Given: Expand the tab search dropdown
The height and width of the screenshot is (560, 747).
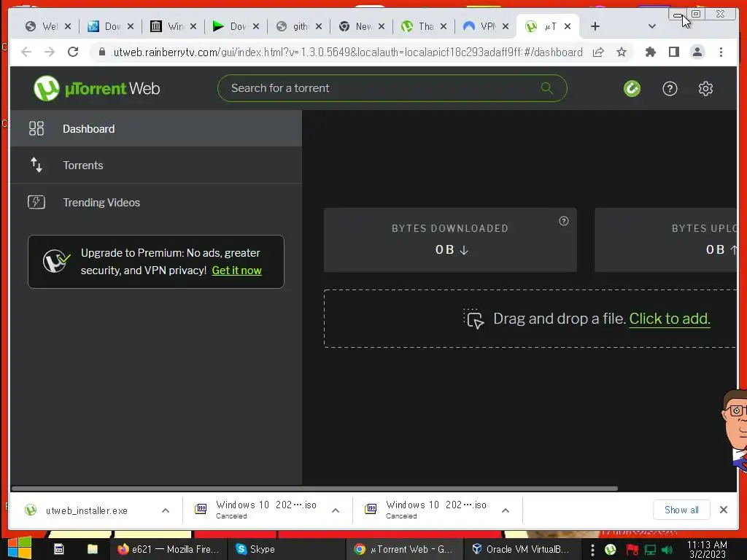Looking at the screenshot, I should (x=652, y=27).
